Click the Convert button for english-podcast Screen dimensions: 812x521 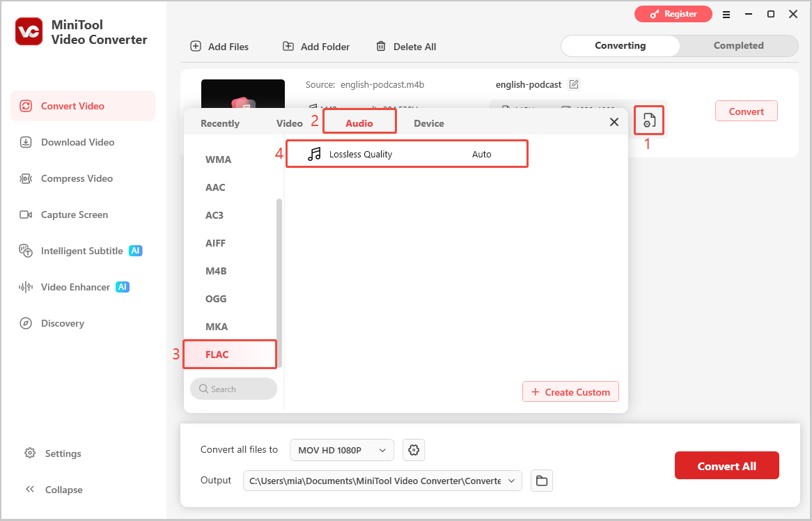pos(747,111)
